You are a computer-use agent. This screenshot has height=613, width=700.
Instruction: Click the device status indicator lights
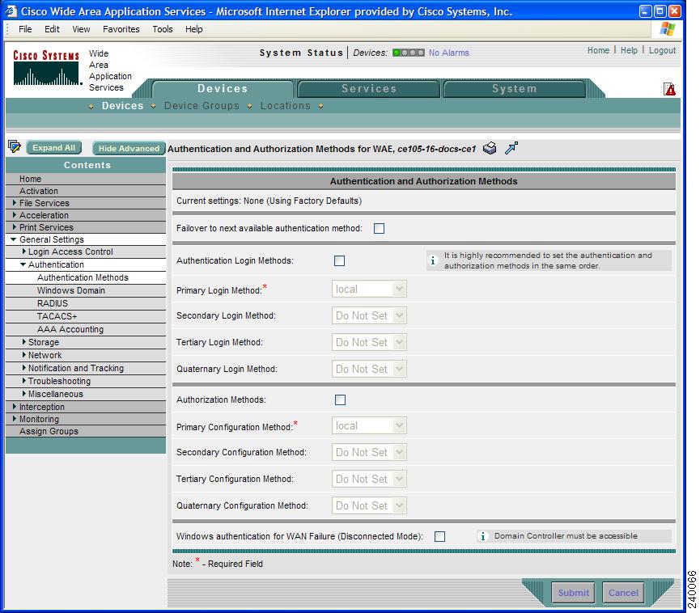click(x=408, y=53)
